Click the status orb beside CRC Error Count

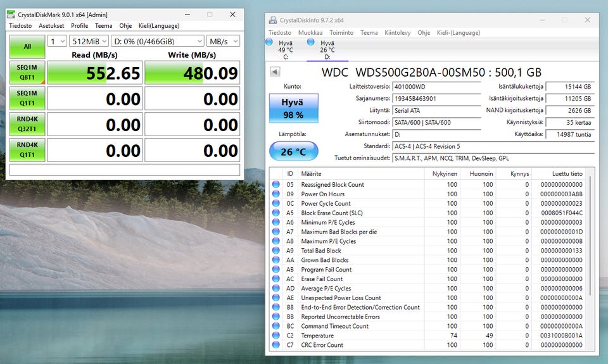click(x=275, y=345)
